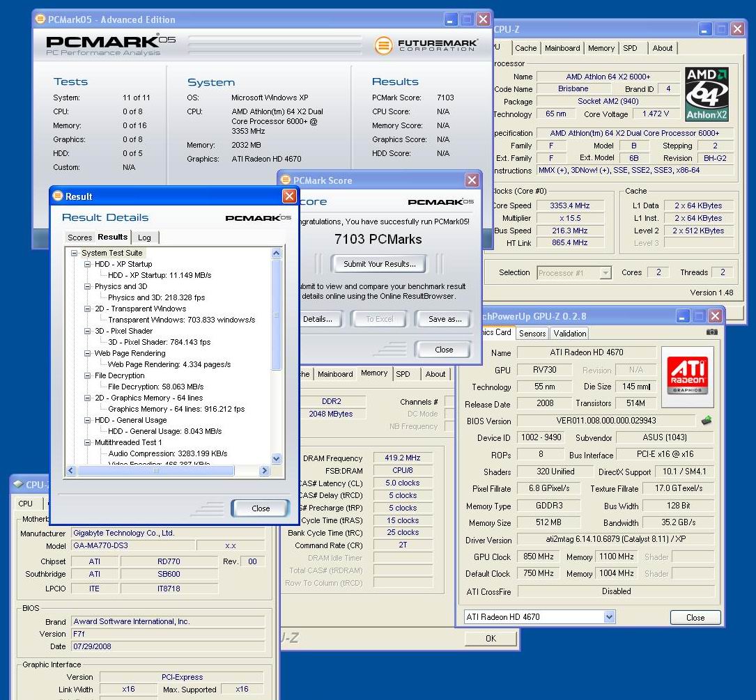
Task: Click the Result window title icon
Action: pyautogui.click(x=58, y=196)
